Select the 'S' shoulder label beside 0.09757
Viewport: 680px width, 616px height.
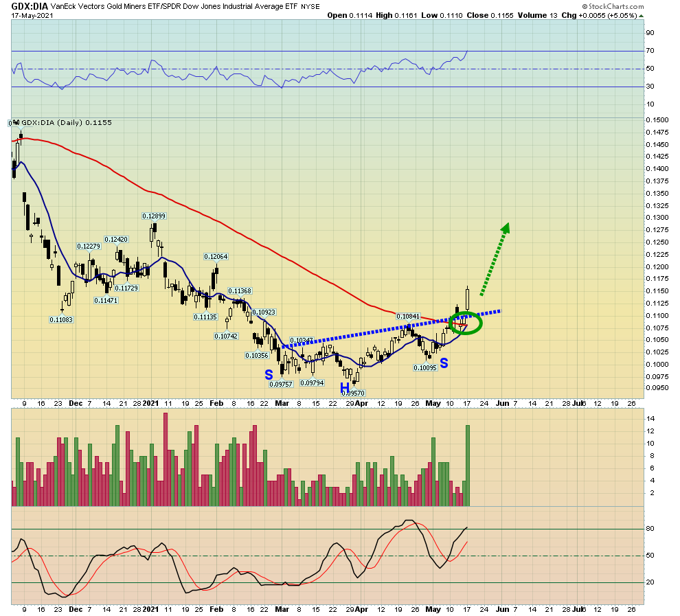click(x=269, y=375)
